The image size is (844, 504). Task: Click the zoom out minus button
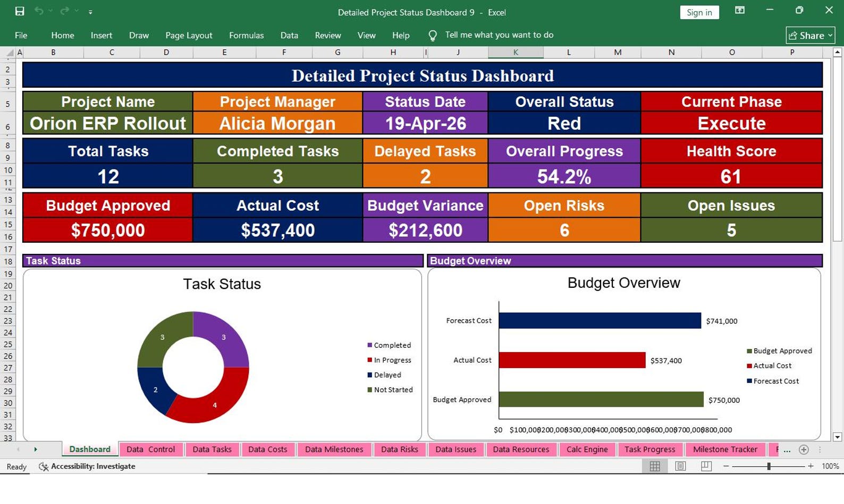725,466
